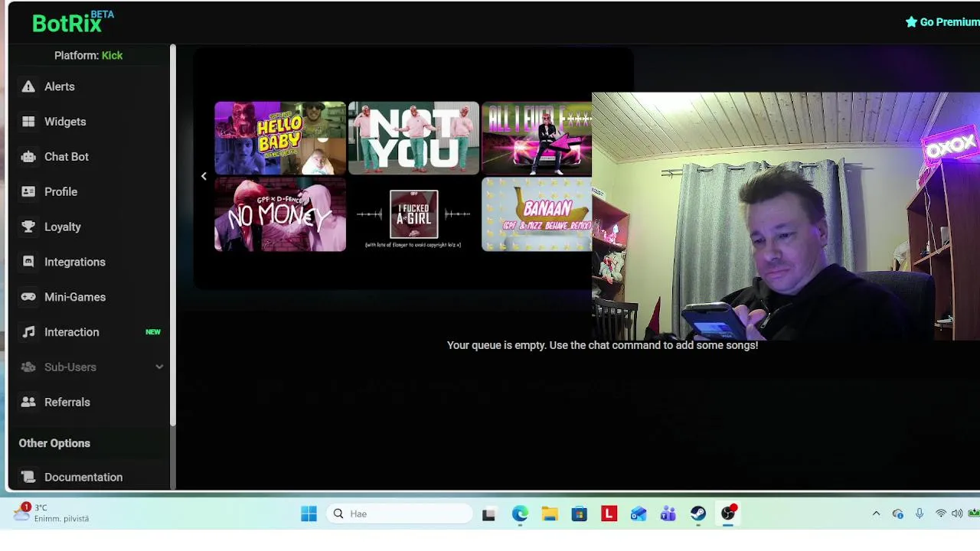Go to Chat Bot settings
This screenshot has width=980, height=551.
[89, 157]
